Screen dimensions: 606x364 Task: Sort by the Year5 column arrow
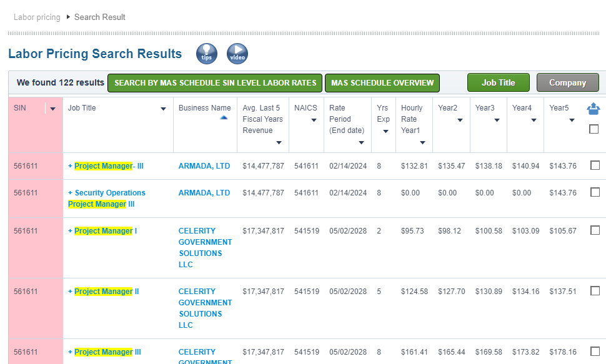click(x=572, y=120)
